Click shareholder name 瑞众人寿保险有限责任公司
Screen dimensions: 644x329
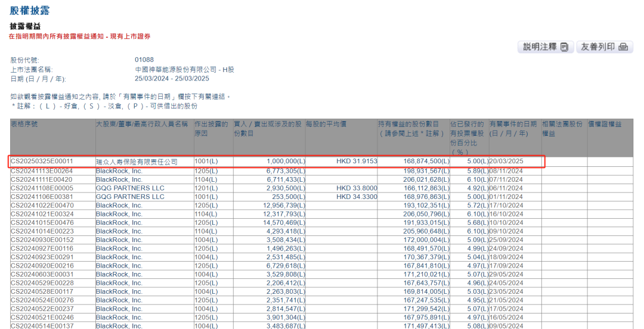point(137,162)
